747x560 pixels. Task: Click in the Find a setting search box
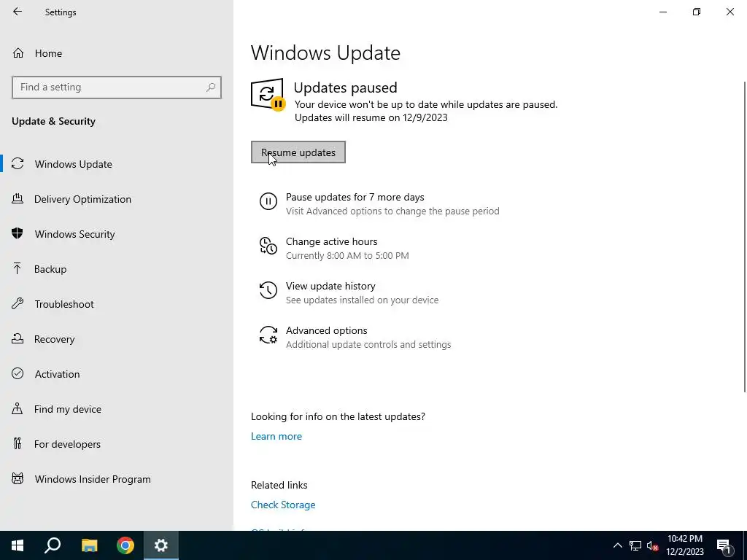[117, 87]
